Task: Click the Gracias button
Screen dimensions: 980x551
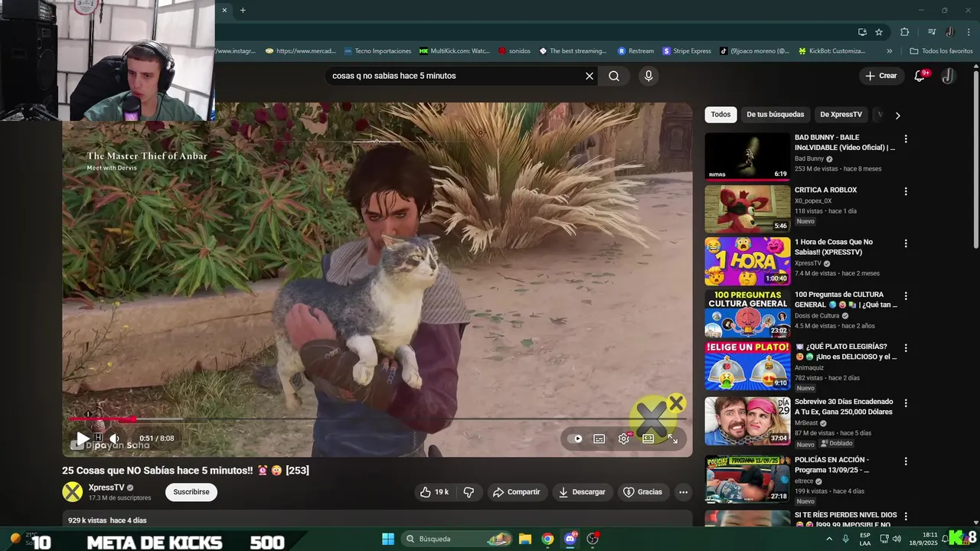Action: coord(643,492)
